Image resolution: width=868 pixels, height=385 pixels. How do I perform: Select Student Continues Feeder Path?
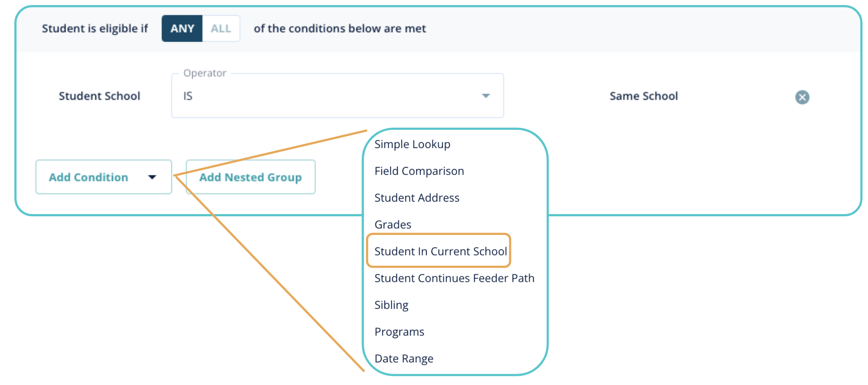pyautogui.click(x=454, y=278)
